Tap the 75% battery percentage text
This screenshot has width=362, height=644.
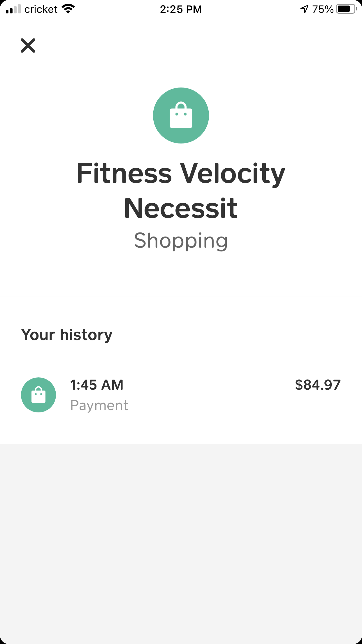coord(323,9)
